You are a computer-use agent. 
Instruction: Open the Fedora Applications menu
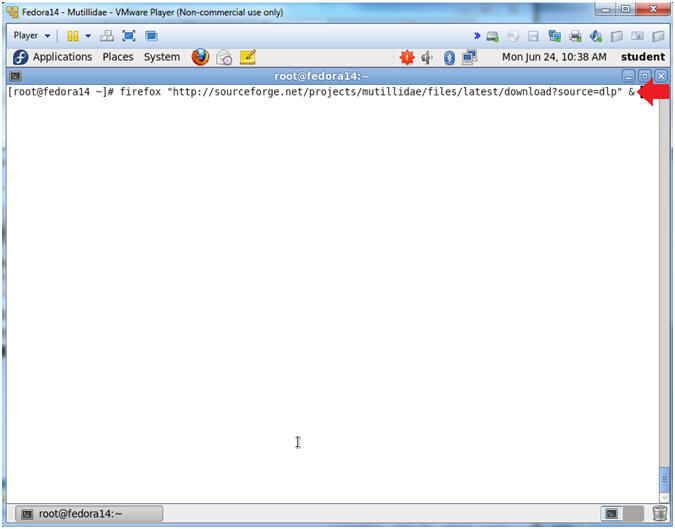pos(52,57)
